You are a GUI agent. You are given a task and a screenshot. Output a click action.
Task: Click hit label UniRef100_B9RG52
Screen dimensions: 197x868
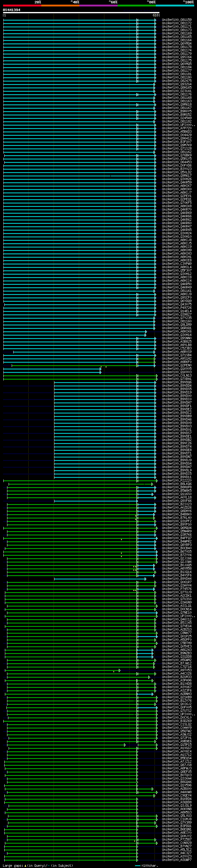[x=177, y=115]
